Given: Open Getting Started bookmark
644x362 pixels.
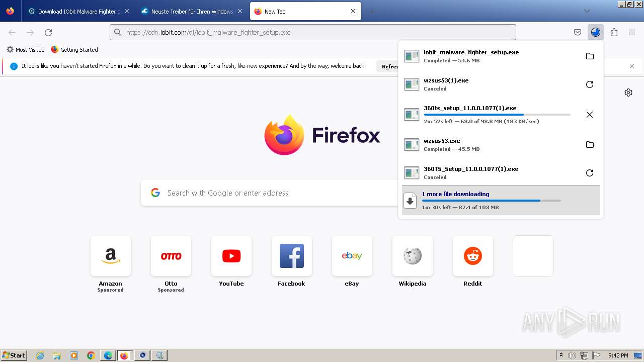Looking at the screenshot, I should (x=74, y=50).
